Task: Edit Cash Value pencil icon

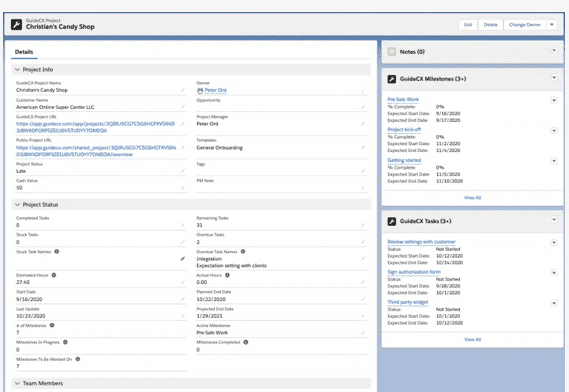Action: tap(183, 188)
